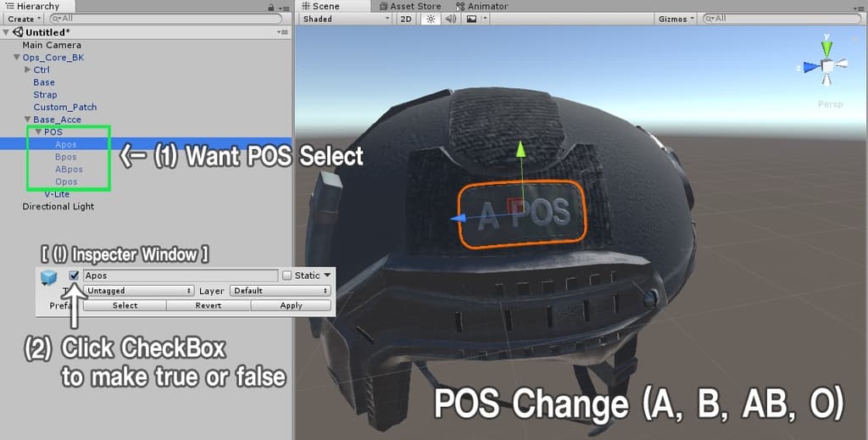Viewport: 868px width, 440px height.
Task: Click the scene view search field
Action: point(781,19)
